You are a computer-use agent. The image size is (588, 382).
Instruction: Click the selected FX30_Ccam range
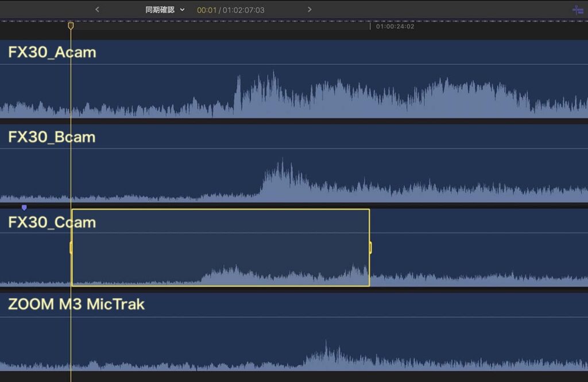coord(220,248)
